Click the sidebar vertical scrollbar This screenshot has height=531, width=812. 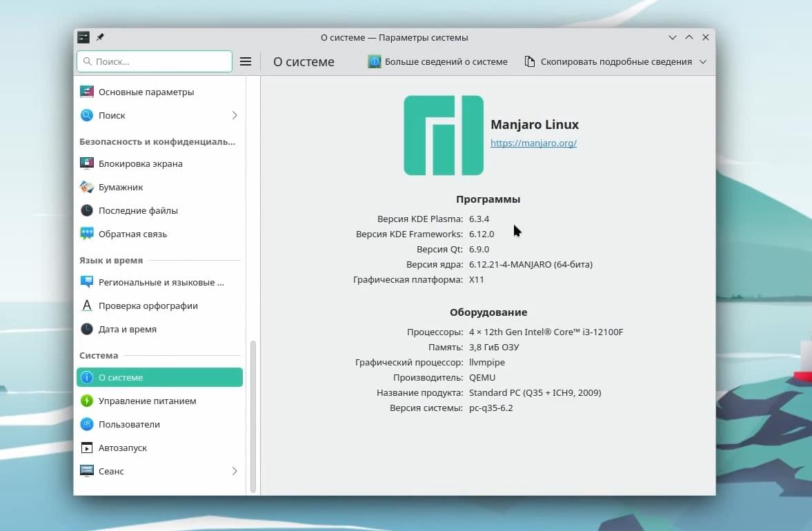(x=253, y=417)
